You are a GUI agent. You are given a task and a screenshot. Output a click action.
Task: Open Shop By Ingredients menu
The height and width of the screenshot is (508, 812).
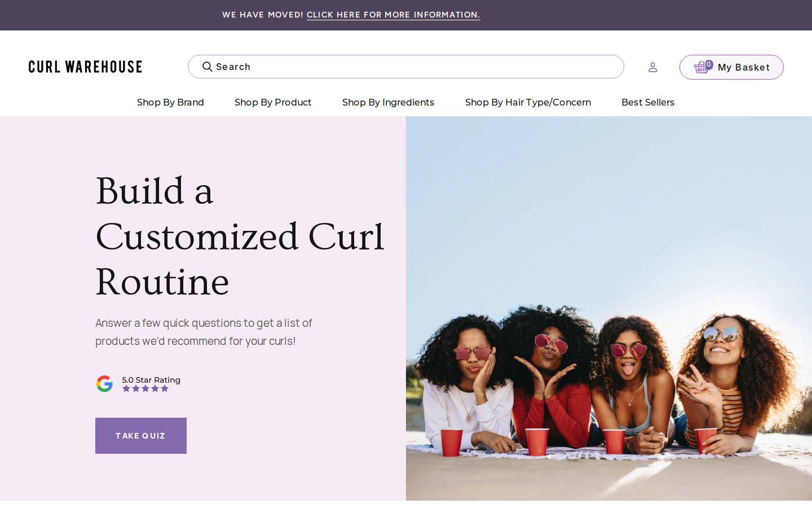[x=388, y=102]
